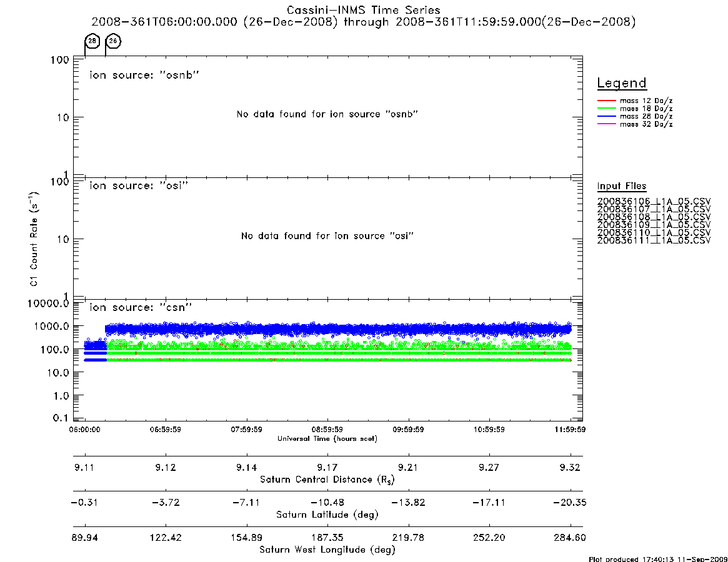This screenshot has height=562, width=728.
Task: Click the time tick label 11:59:59
Action: (570, 430)
